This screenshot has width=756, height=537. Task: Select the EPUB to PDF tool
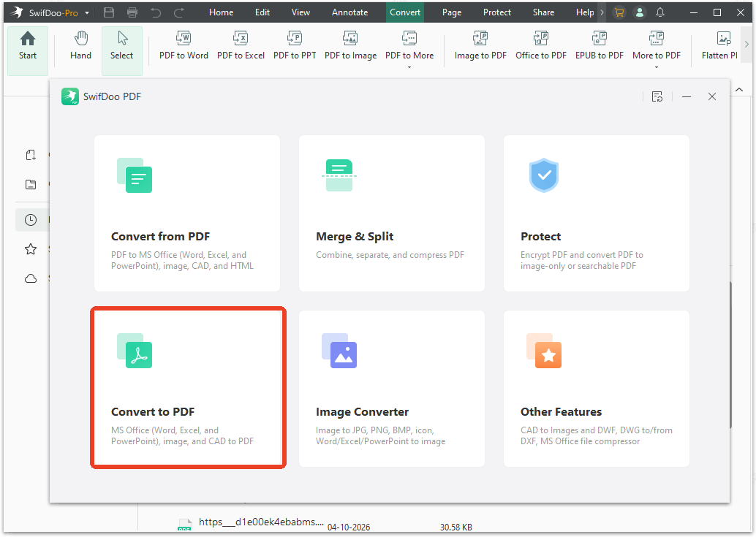click(599, 47)
